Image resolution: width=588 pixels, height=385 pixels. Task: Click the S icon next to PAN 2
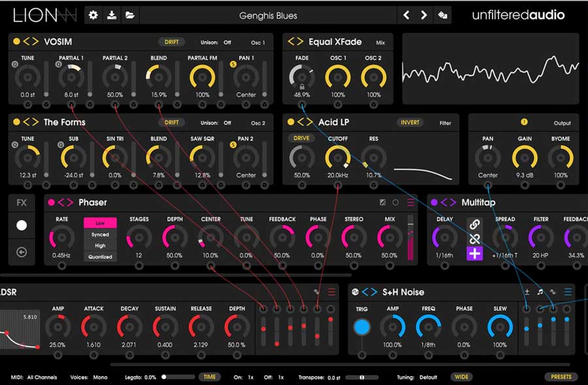click(x=233, y=145)
